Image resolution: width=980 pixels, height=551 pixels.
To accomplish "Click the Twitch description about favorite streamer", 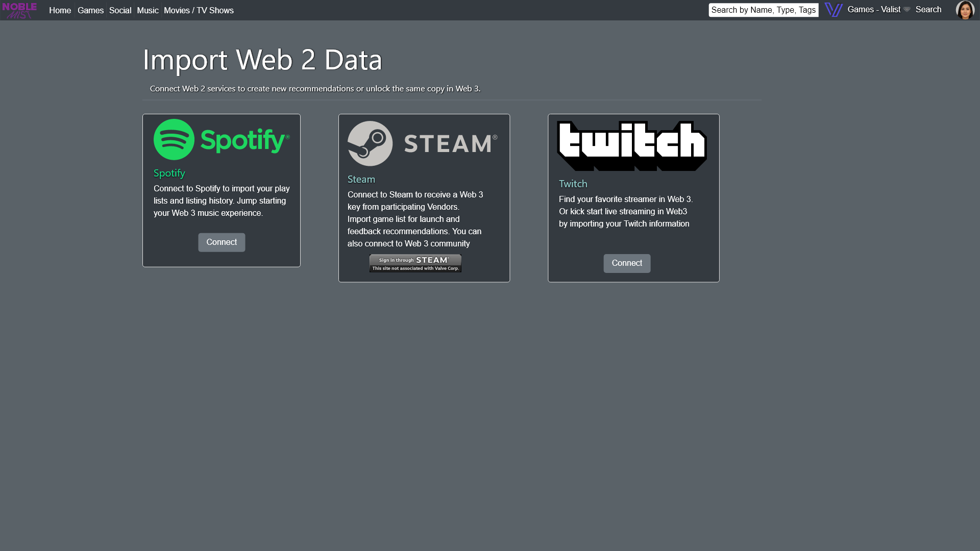I will [626, 211].
